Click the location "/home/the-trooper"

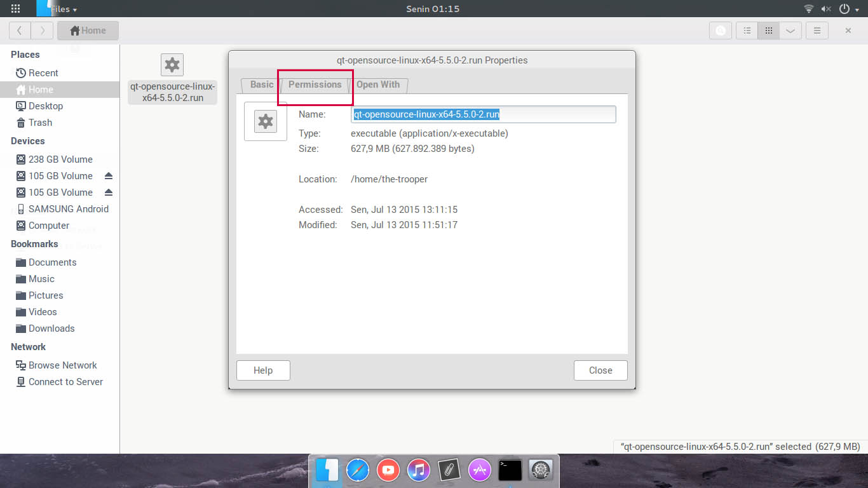389,179
